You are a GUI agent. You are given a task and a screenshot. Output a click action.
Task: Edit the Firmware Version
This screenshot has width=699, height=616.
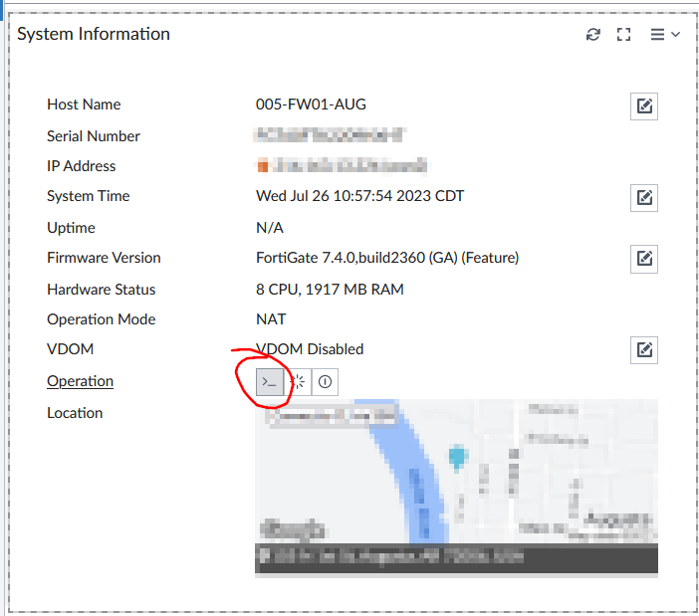coord(643,259)
